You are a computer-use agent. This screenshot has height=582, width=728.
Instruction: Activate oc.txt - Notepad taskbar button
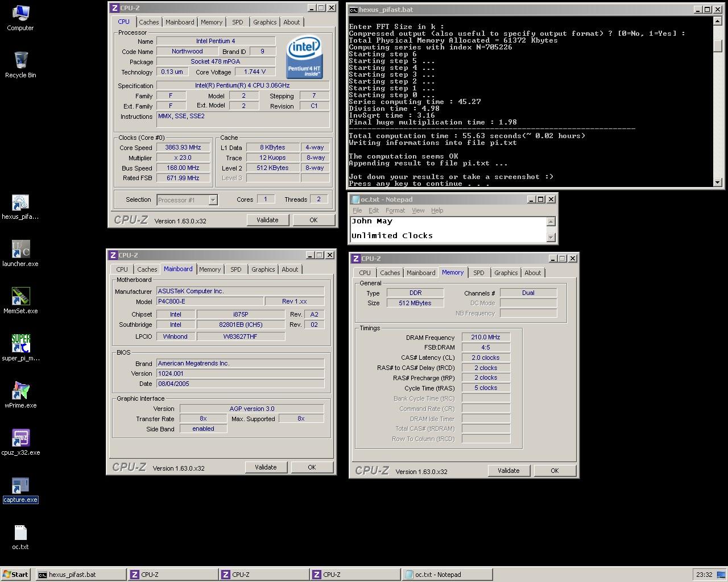tap(447, 575)
